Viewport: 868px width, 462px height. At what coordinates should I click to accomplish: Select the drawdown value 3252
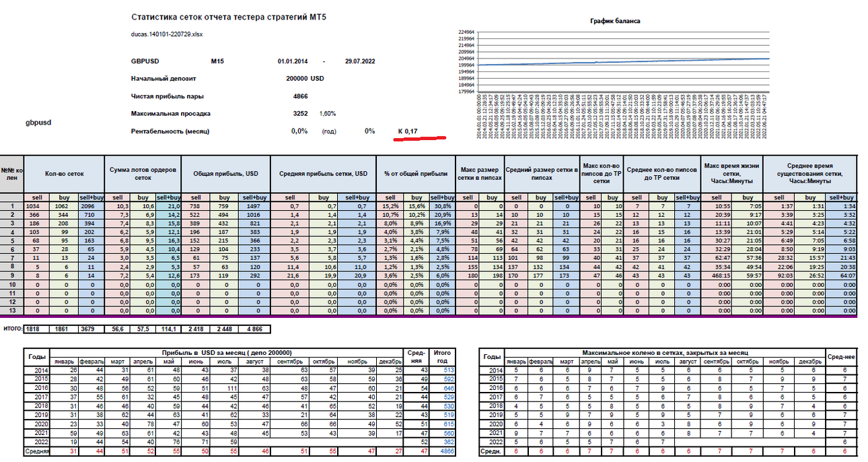pyautogui.click(x=300, y=114)
